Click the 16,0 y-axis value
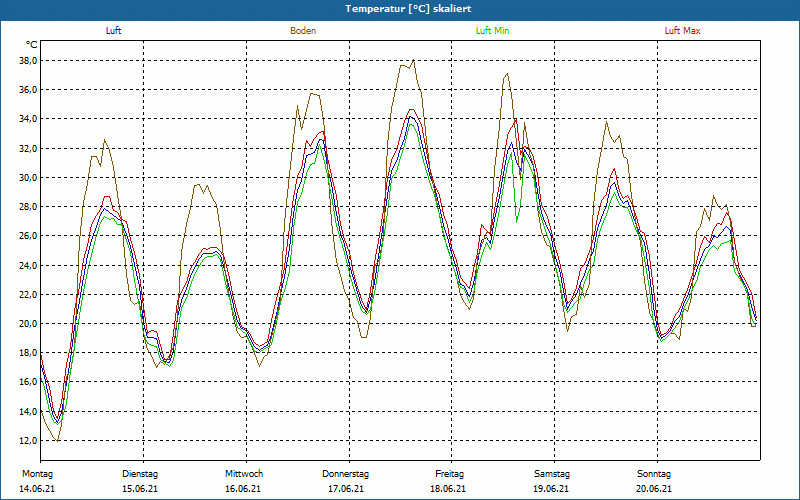Image resolution: width=800 pixels, height=500 pixels. [x=28, y=382]
